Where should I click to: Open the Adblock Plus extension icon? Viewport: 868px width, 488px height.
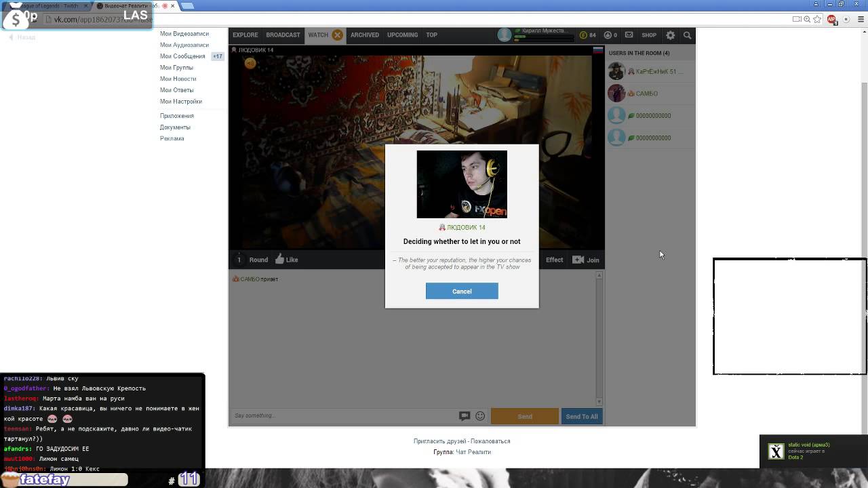[x=831, y=19]
